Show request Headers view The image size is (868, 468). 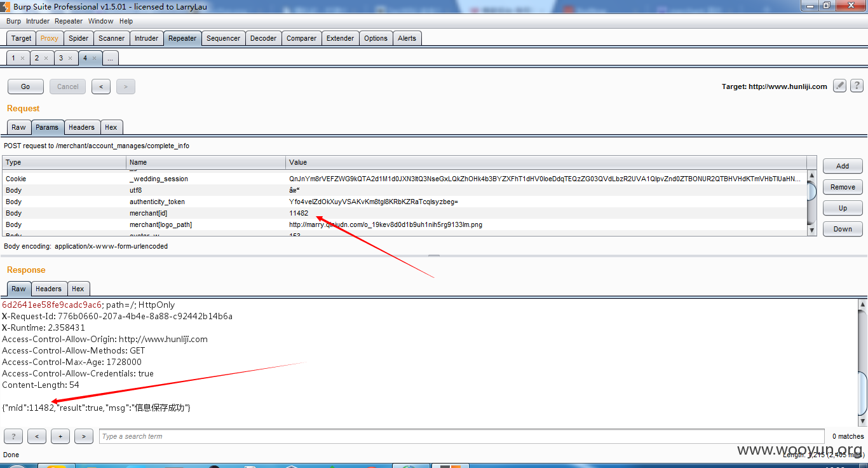[81, 127]
